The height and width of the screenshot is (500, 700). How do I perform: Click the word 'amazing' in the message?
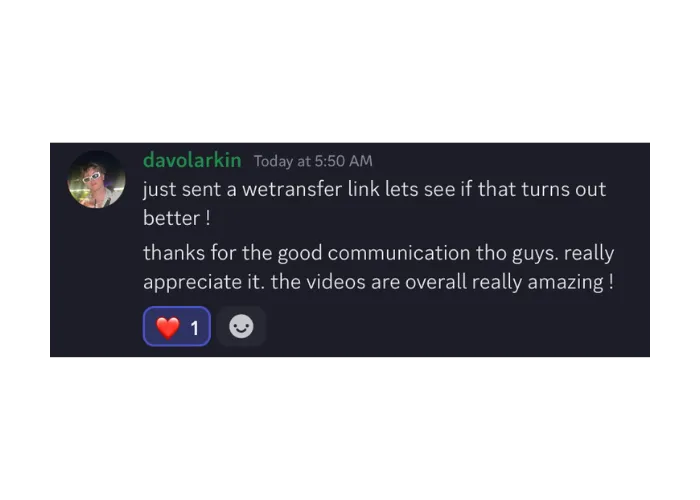[x=566, y=283]
